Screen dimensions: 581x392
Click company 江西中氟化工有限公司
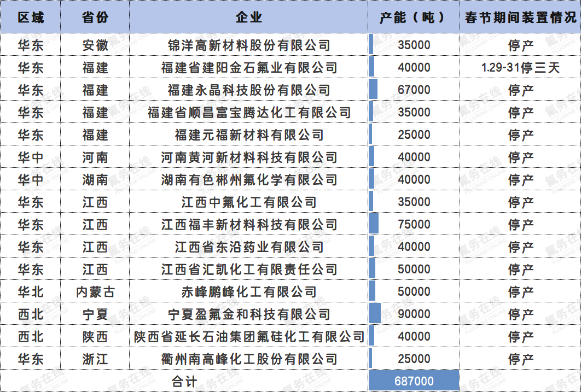(248, 202)
